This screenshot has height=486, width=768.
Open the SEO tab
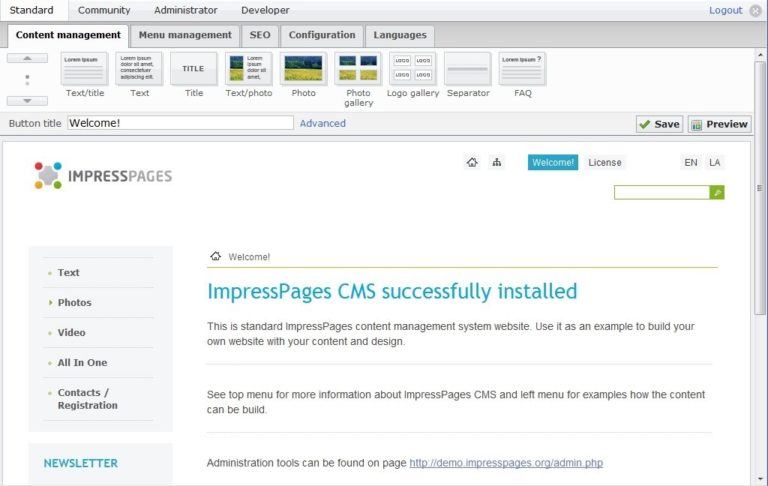[260, 35]
